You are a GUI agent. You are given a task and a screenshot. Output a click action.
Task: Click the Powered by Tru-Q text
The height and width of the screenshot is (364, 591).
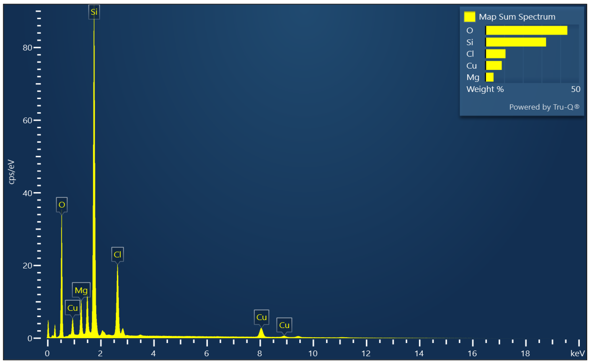coord(544,107)
